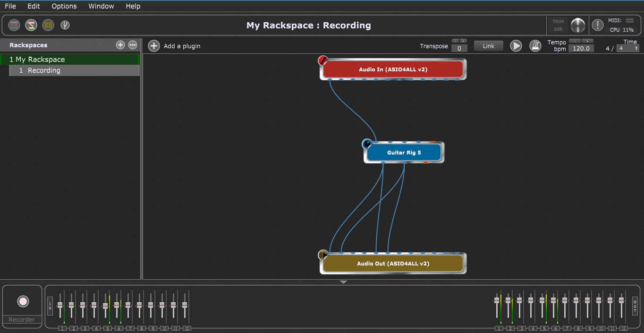The height and width of the screenshot is (333, 644).
Task: Increase Transpose with plus button
Action: pyautogui.click(x=463, y=41)
